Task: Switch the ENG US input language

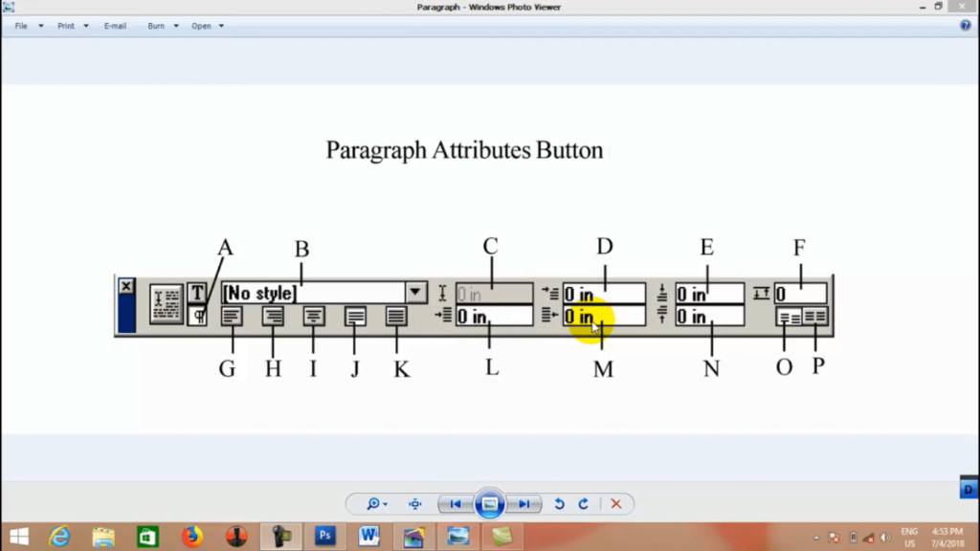Action: tap(909, 538)
